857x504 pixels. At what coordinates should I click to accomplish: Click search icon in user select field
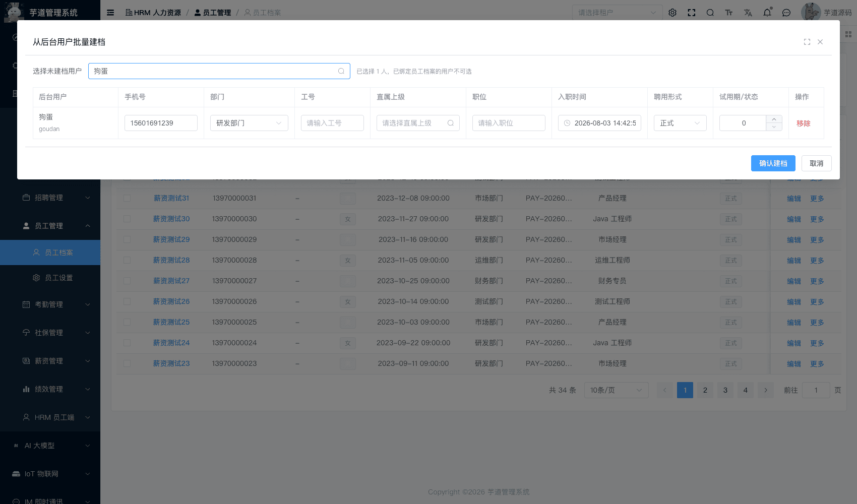341,71
